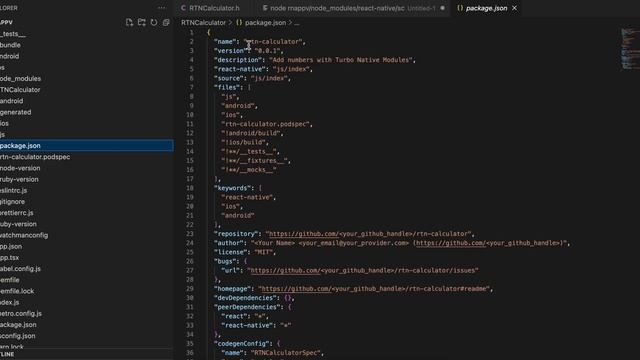
Task: Create a new folder in Explorer
Action: click(x=142, y=22)
